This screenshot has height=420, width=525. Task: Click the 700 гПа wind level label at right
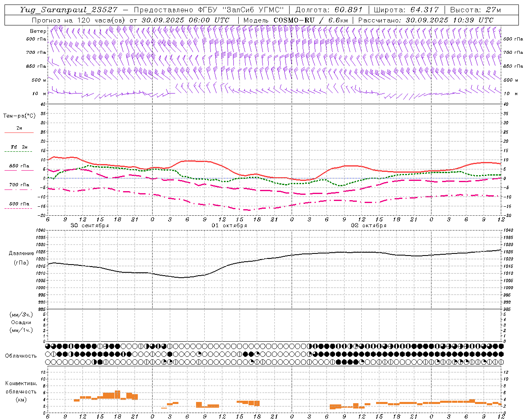513,52
